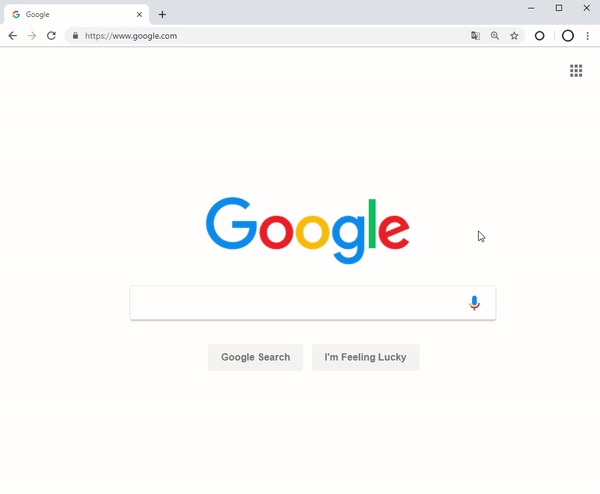View site info via the padlock icon
The width and height of the screenshot is (600, 494).
point(75,36)
